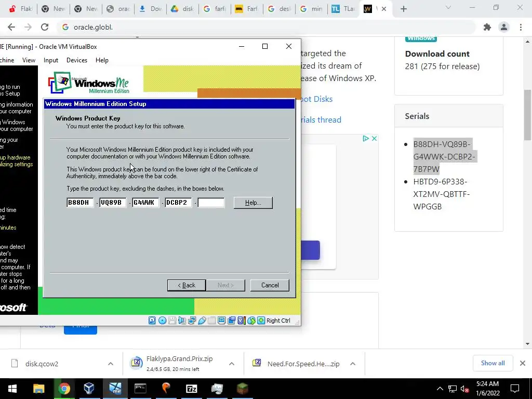This screenshot has height=399, width=532.
Task: Show hidden system tray icons
Action: point(440,389)
